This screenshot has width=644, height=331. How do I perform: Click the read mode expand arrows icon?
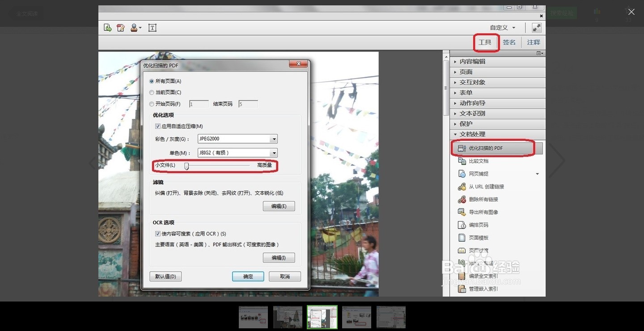tap(537, 28)
